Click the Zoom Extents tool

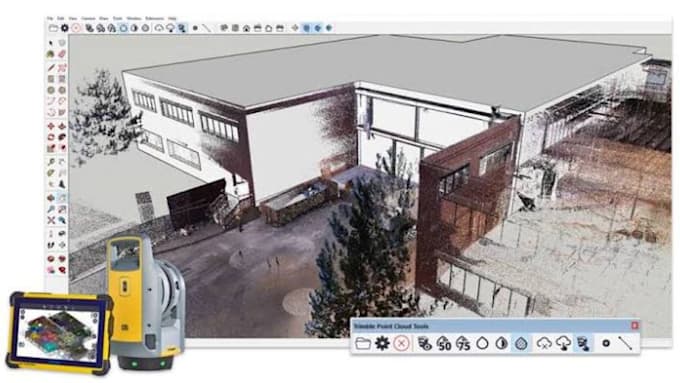click(51, 220)
